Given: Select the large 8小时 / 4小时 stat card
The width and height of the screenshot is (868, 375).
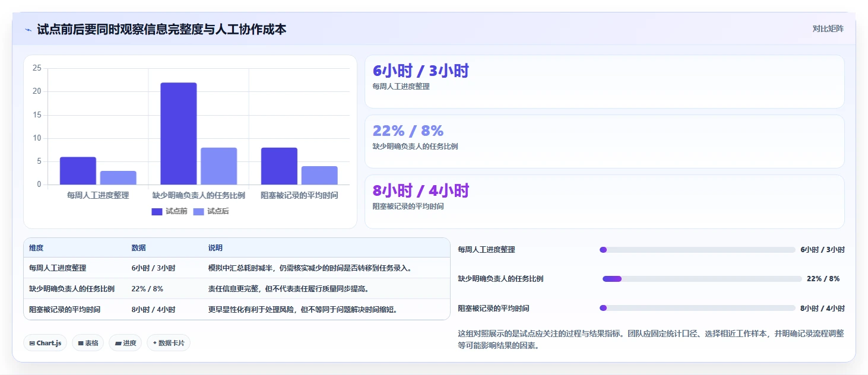Looking at the screenshot, I should pos(604,202).
